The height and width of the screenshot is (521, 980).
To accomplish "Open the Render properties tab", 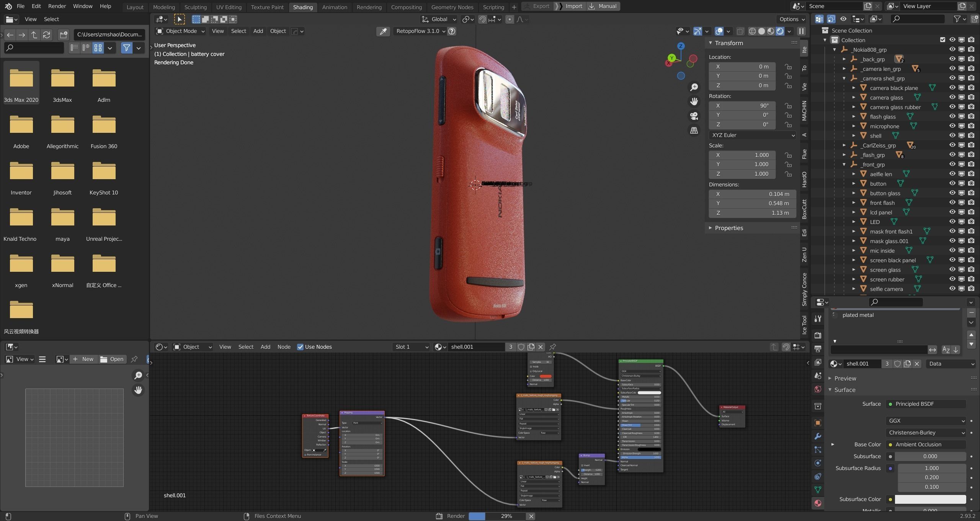I will click(x=818, y=335).
